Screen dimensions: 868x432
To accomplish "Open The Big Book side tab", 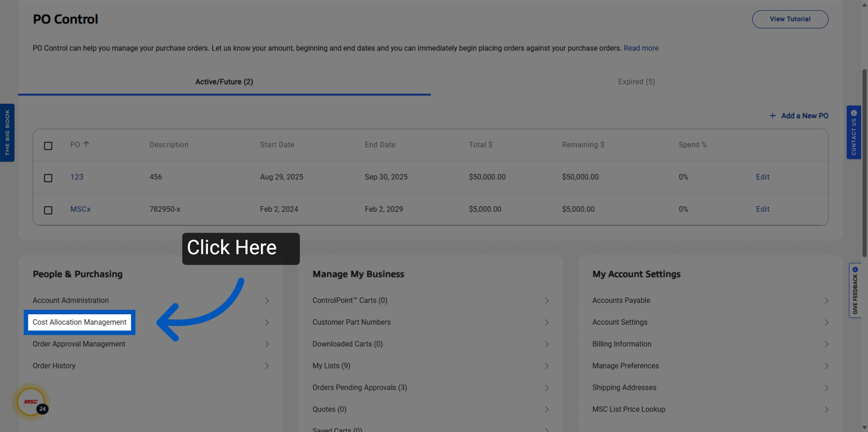I will [x=7, y=133].
